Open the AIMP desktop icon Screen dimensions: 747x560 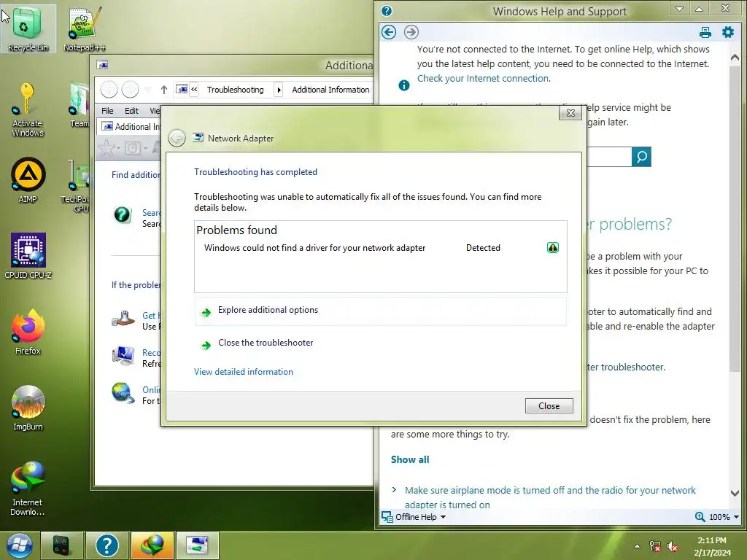point(28,181)
